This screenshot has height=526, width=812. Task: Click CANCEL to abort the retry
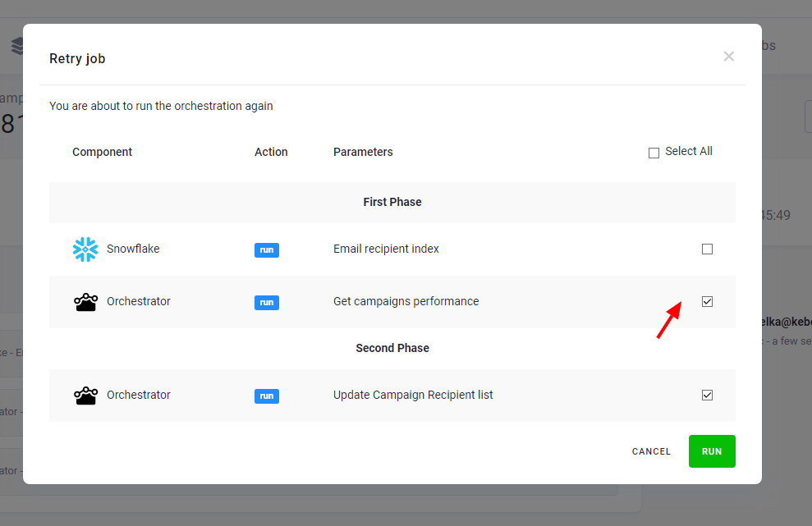(x=651, y=451)
